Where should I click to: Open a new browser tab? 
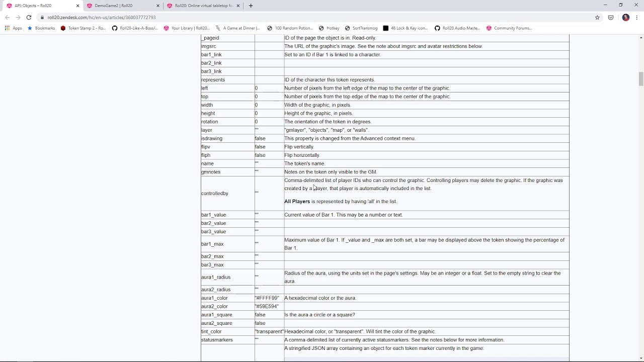point(251,6)
